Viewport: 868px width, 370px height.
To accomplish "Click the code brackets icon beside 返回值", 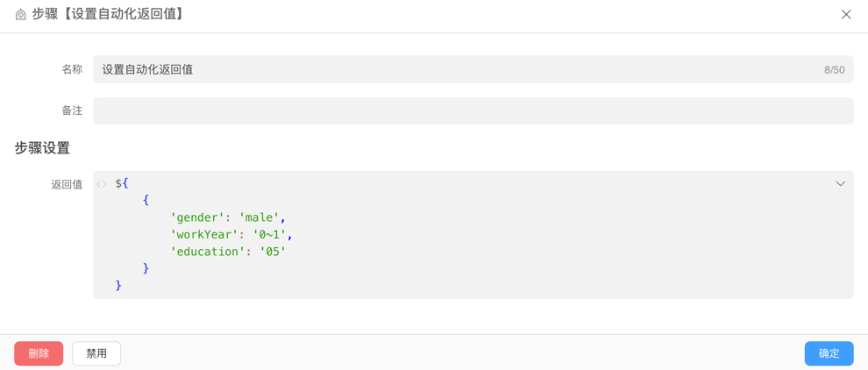I will tap(102, 184).
